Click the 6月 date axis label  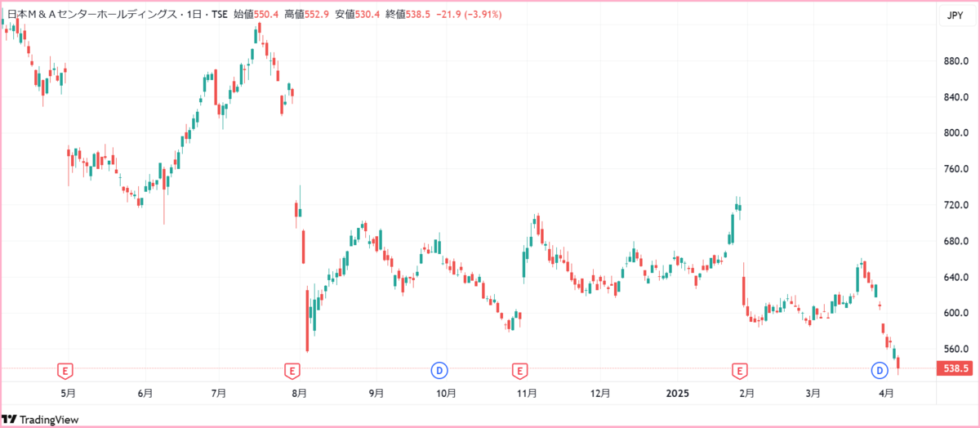point(145,393)
